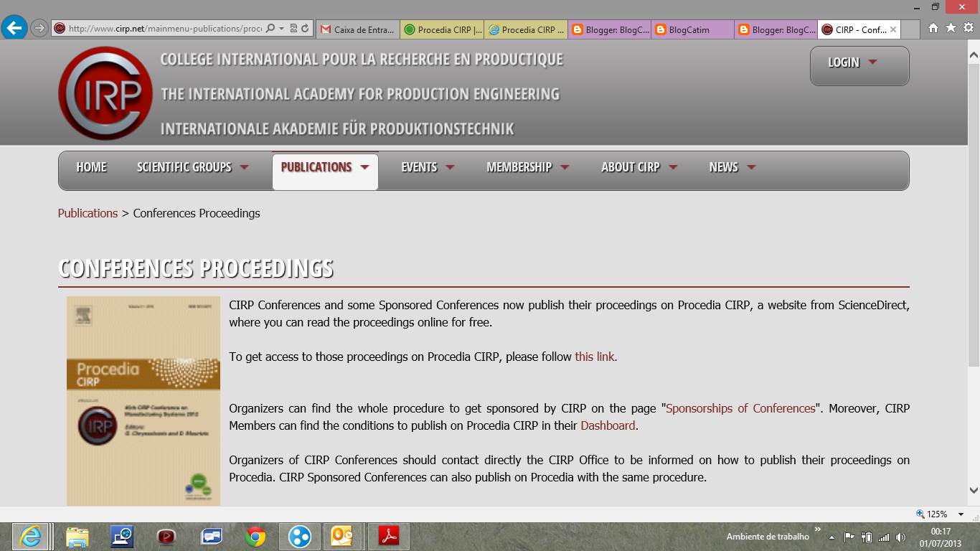Open the EVENTS menu
Viewport: 980px width, 551px height.
419,167
